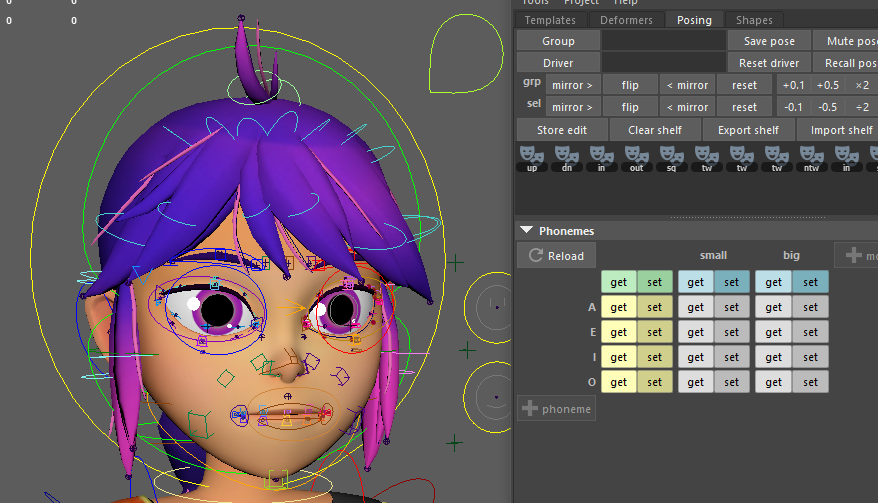
Task: Open the Shapes tab
Action: tap(754, 20)
